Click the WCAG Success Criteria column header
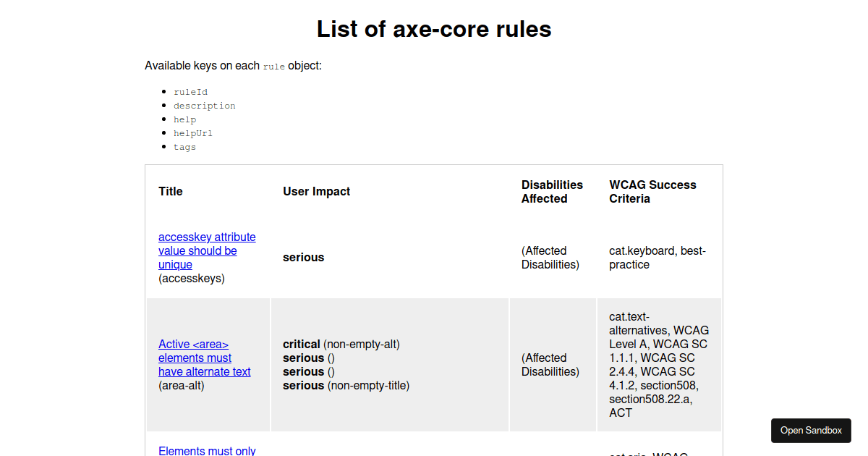This screenshot has width=868, height=456. point(652,191)
